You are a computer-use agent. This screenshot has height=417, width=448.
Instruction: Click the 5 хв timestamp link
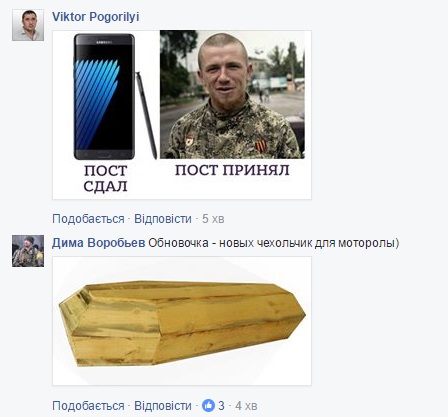click(213, 219)
